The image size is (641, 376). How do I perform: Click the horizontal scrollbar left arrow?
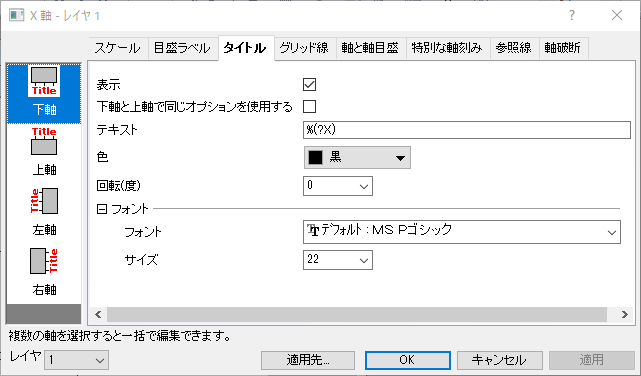pos(98,314)
